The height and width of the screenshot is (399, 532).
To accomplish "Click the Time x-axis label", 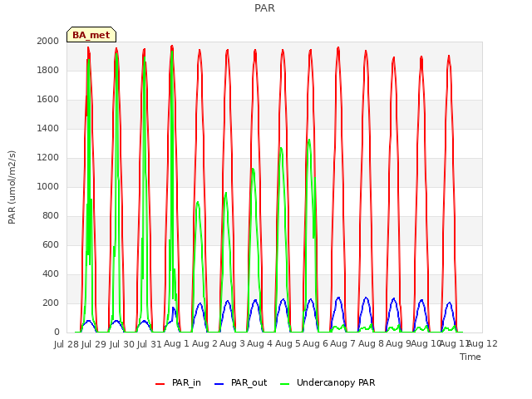I will (x=470, y=357).
